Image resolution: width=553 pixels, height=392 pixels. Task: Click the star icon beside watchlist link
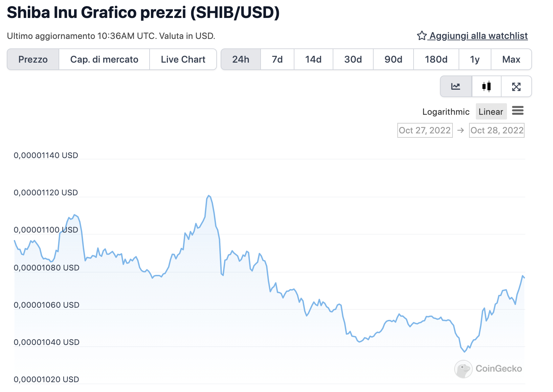click(422, 36)
